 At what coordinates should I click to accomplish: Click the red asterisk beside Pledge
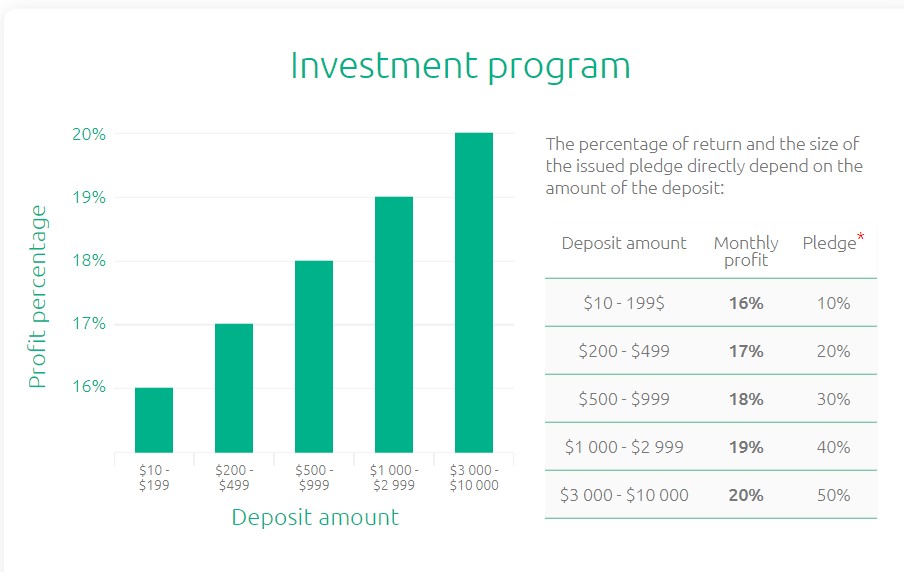click(861, 236)
